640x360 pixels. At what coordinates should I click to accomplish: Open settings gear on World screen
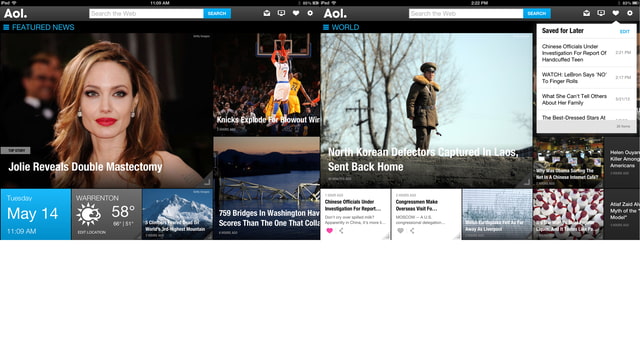pos(630,13)
